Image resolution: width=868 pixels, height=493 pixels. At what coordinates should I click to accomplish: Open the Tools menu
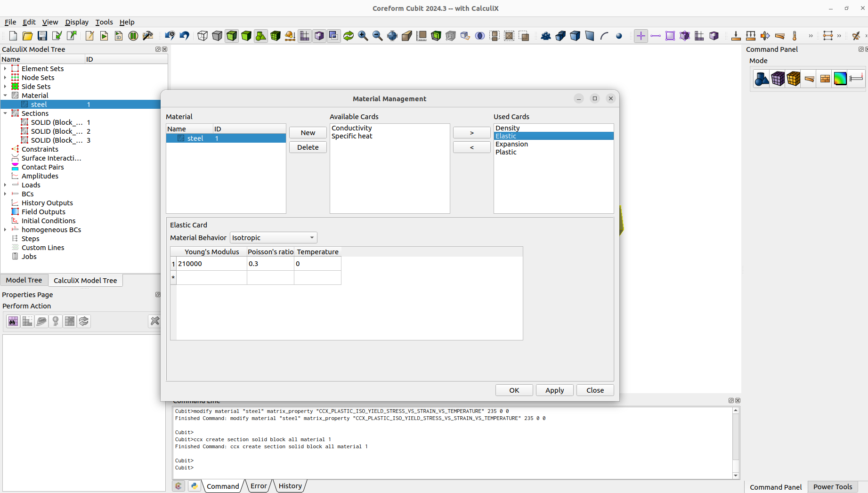(104, 22)
